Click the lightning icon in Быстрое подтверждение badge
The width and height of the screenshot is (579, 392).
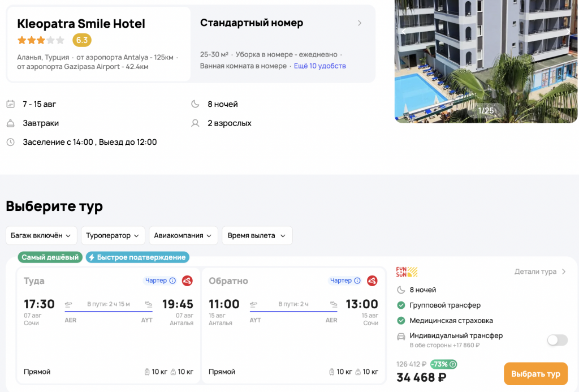click(92, 257)
